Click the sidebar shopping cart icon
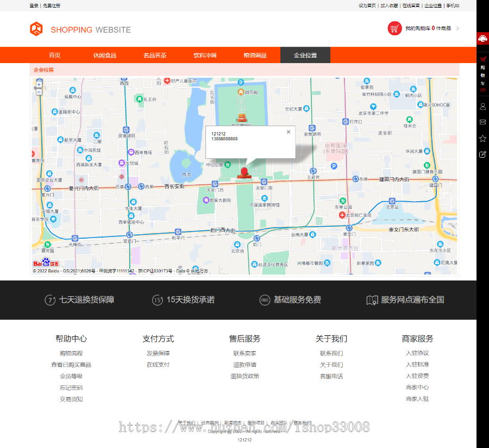Screen dimensions: 489x448 click(483, 59)
